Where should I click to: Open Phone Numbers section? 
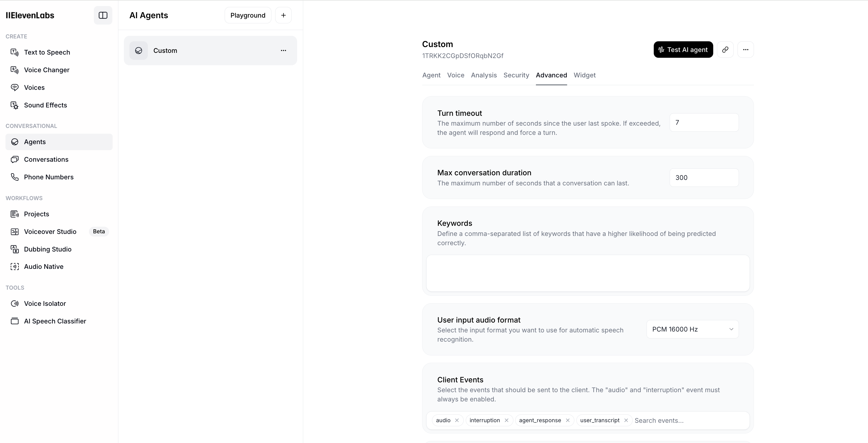pos(49,177)
